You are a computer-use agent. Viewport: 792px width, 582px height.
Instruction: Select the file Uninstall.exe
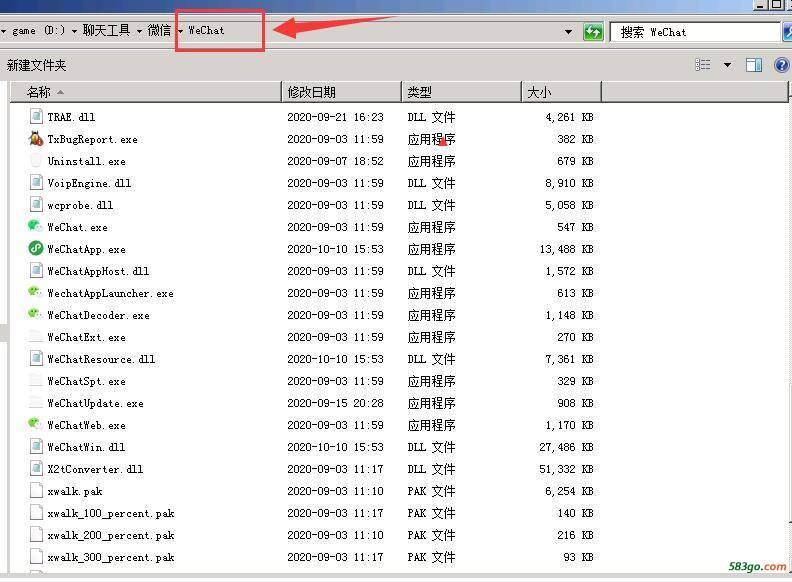point(86,161)
